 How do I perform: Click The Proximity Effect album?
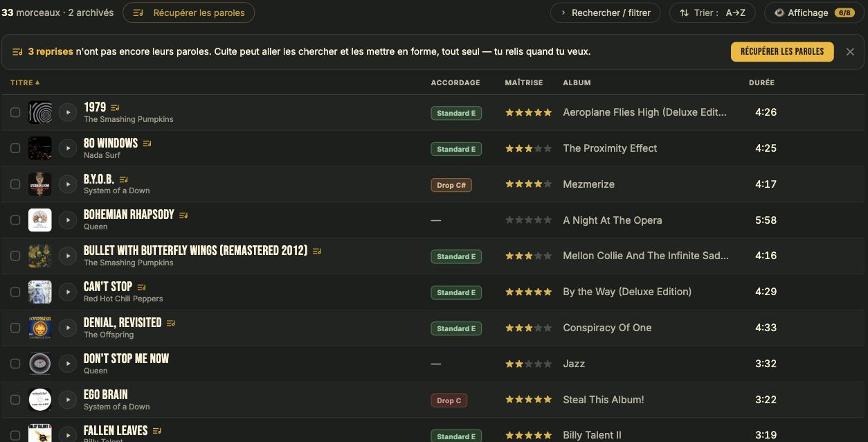pyautogui.click(x=610, y=148)
